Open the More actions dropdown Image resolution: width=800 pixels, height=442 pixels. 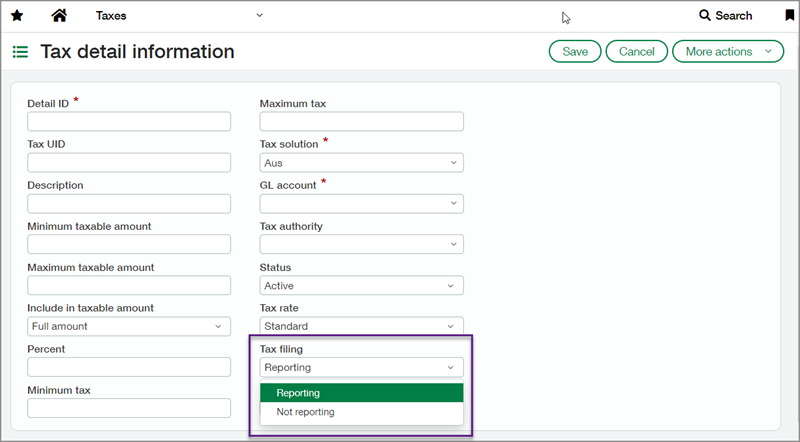[727, 52]
